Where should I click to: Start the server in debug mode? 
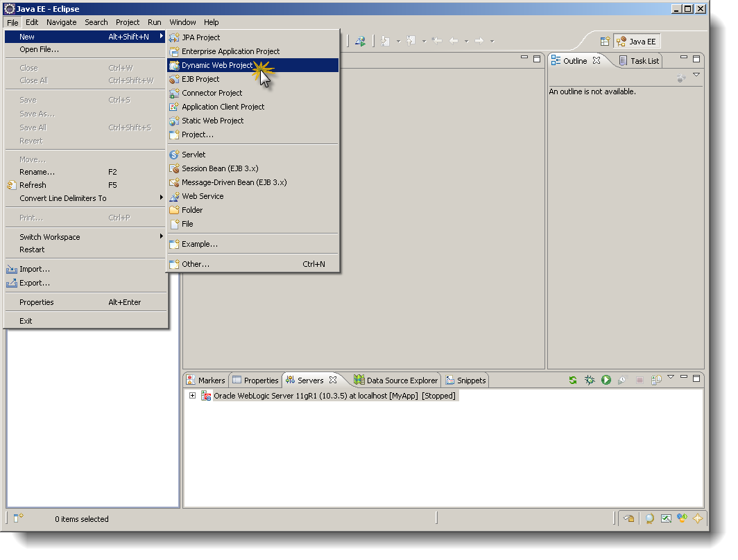coord(590,379)
